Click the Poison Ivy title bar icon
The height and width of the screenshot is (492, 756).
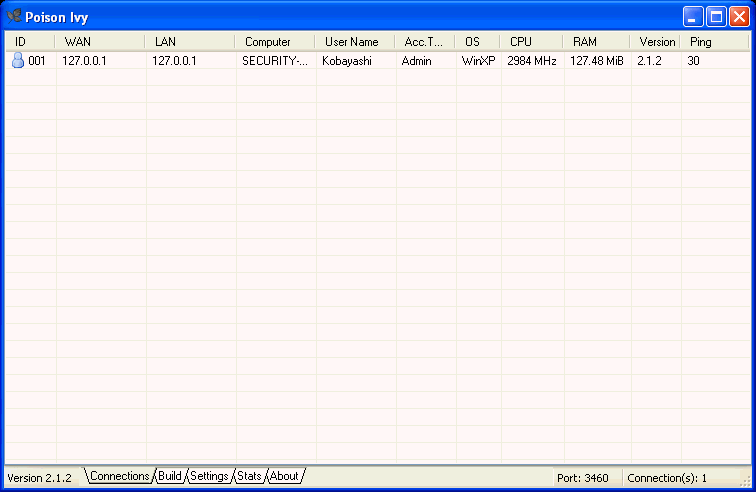coord(14,16)
